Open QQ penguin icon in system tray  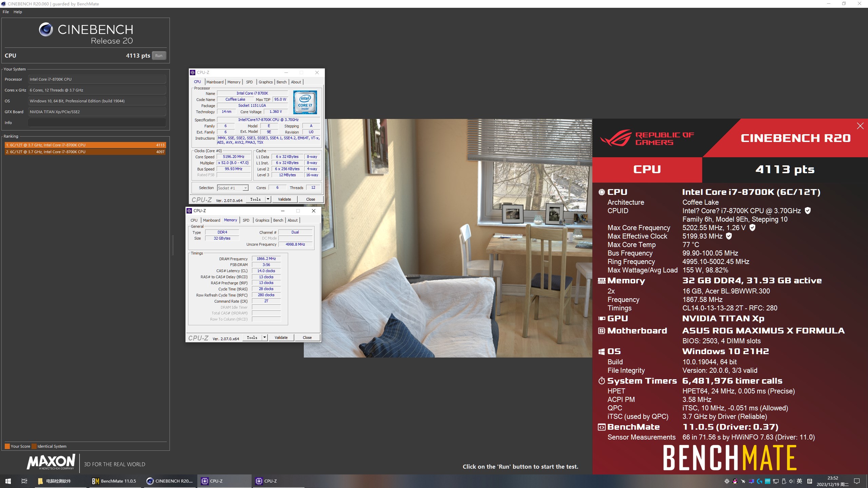735,481
